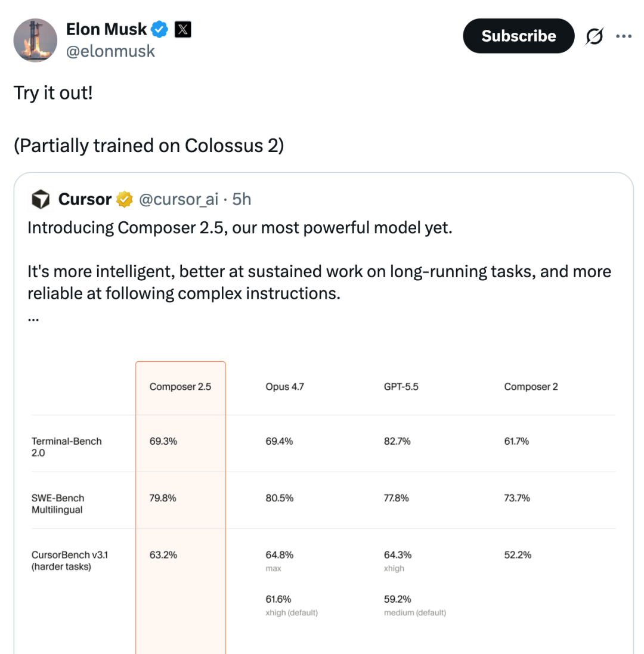
Task: Click the Grok slash-circle icon
Action: (x=594, y=36)
